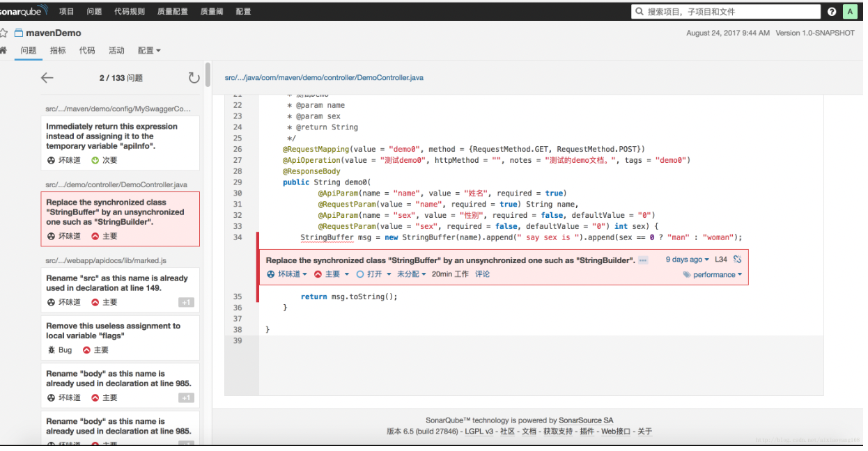Screen dimensions: 868x451
Task: Open 配置 in the top navigation bar
Action: click(x=244, y=12)
